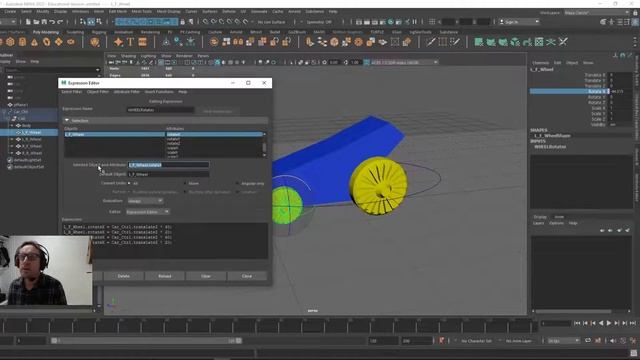
Task: Go to end of playback range
Action: point(633,323)
